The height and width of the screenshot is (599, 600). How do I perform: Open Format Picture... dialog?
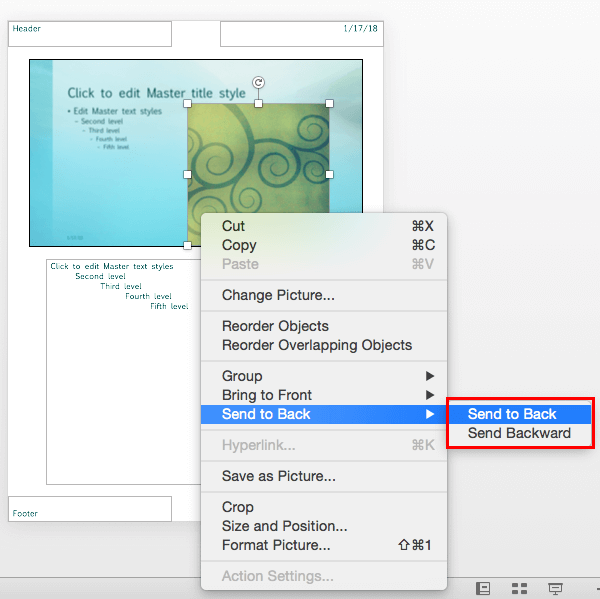click(276, 545)
